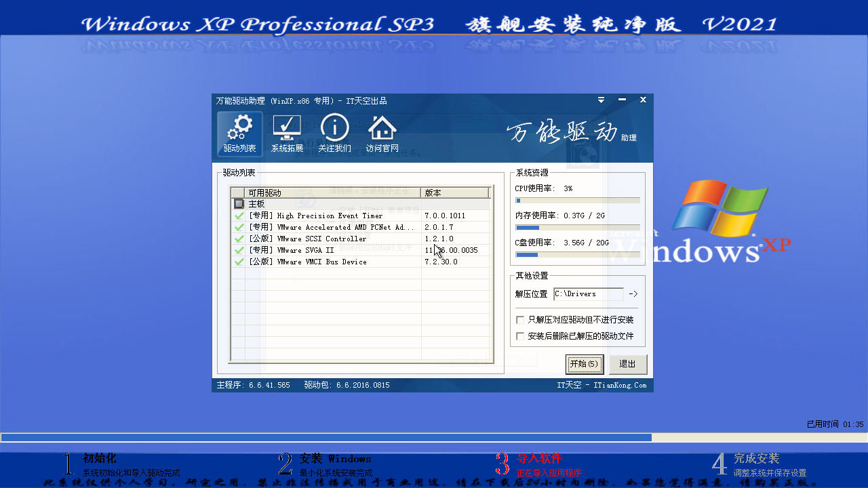
Task: Click the C:\Drivers extract path field
Action: (588, 294)
